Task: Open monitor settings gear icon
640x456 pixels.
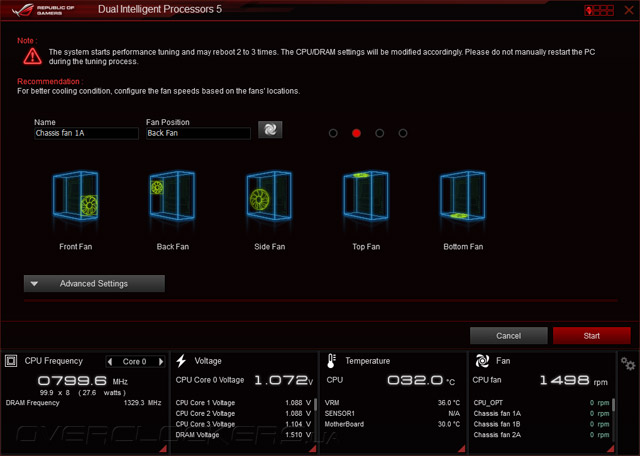Action: (628, 363)
